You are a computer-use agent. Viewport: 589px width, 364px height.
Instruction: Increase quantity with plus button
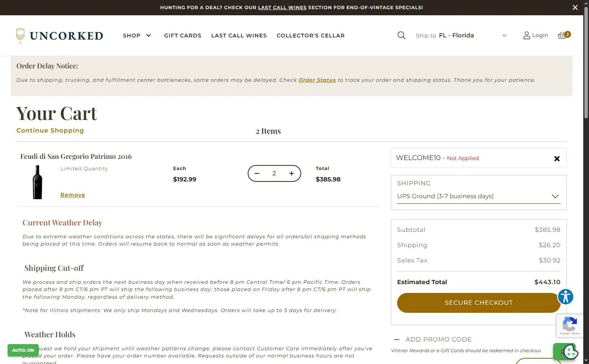(x=292, y=173)
